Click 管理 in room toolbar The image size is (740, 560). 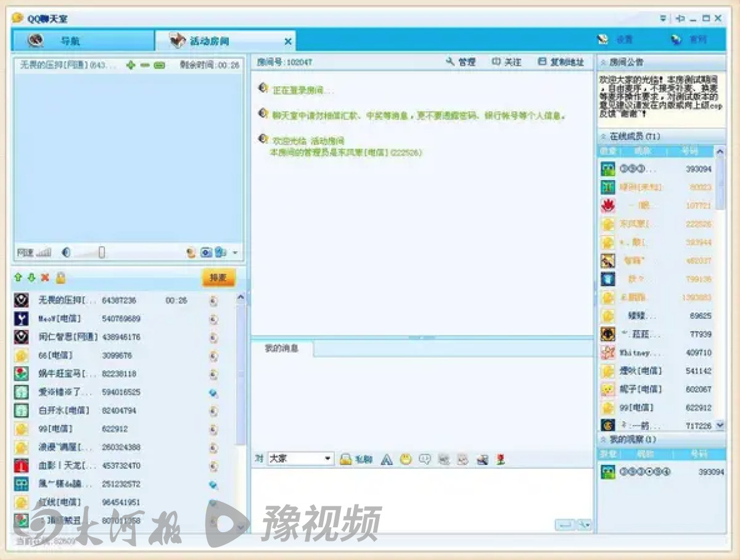click(x=461, y=62)
